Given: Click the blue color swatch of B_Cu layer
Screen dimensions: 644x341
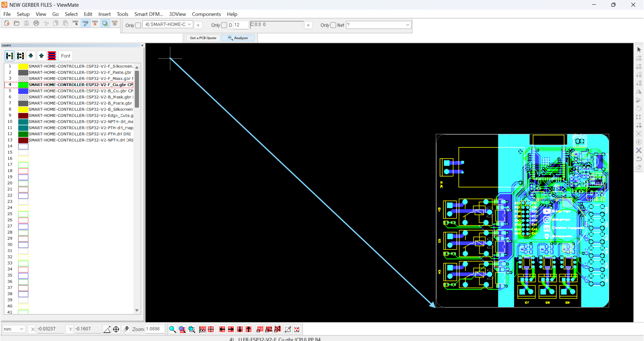Looking at the screenshot, I should pyautogui.click(x=23, y=91).
